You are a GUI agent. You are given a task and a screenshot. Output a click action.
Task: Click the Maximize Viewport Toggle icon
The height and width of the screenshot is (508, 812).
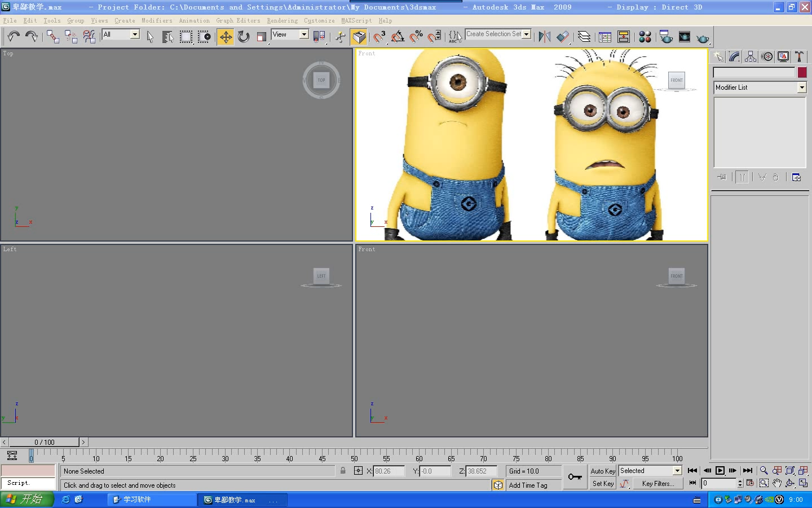803,483
